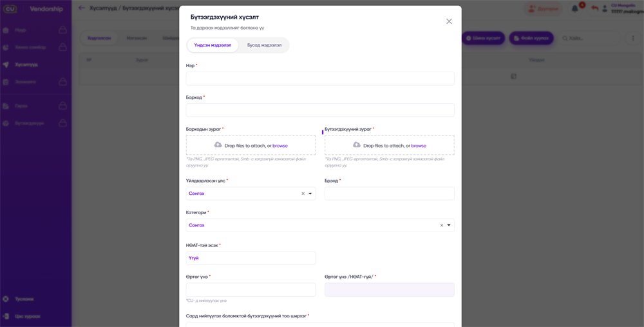Select Хүсэлтүүд paper-plane icon in sidebar
Image resolution: width=644 pixels, height=327 pixels.
pyautogui.click(x=6, y=64)
